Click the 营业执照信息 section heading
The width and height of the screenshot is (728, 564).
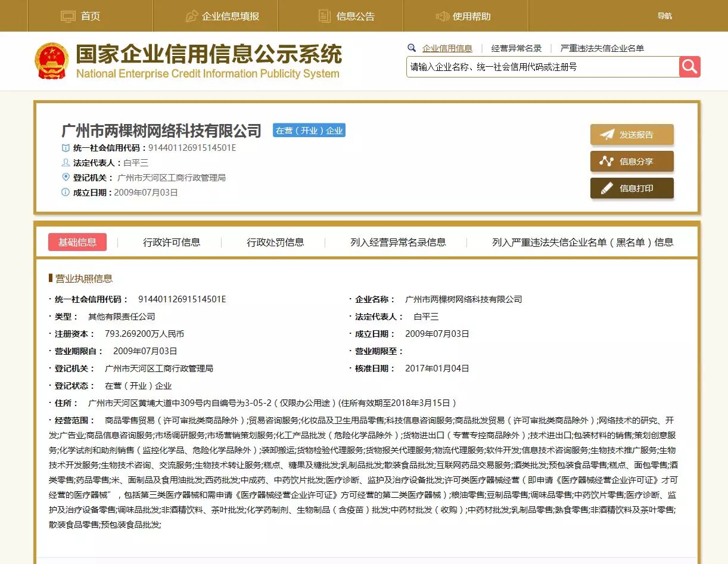tap(84, 278)
